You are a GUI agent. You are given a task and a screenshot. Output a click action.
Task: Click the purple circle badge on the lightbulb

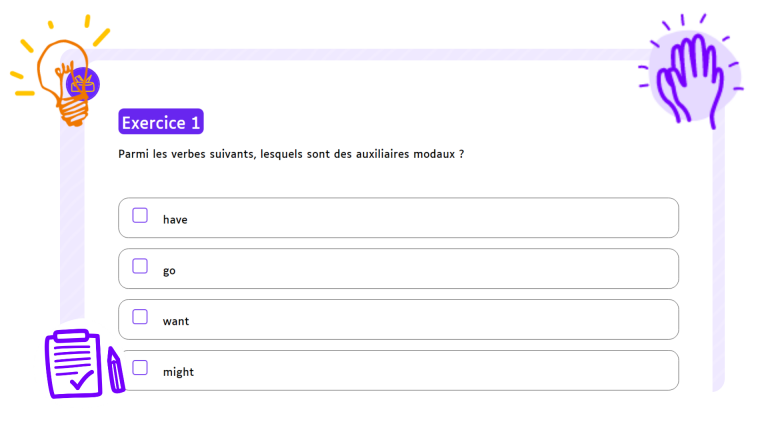[83, 84]
